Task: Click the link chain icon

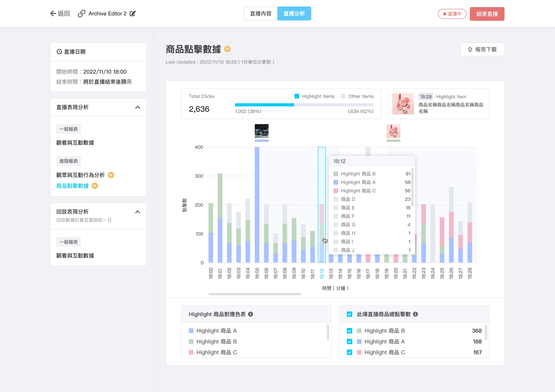Action: click(82, 13)
